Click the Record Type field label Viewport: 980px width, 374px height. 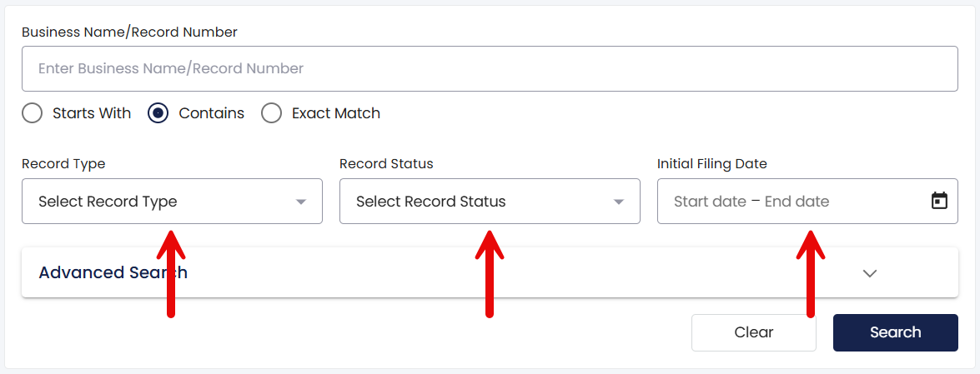click(x=63, y=164)
